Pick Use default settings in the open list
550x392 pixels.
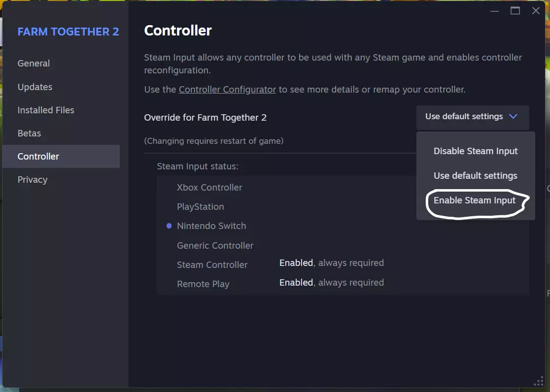pos(476,176)
